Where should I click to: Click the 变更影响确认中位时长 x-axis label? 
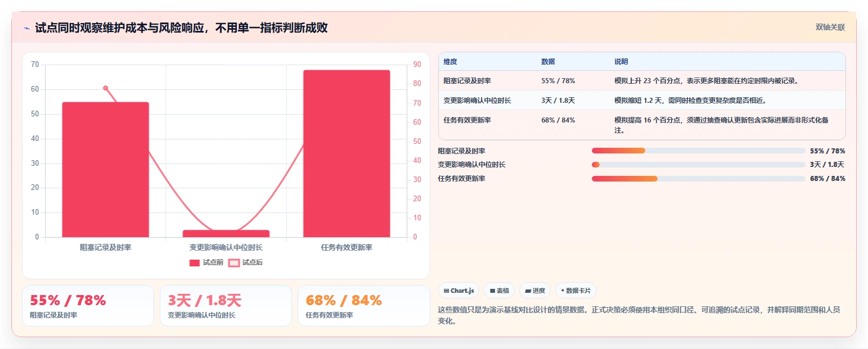[x=226, y=247]
